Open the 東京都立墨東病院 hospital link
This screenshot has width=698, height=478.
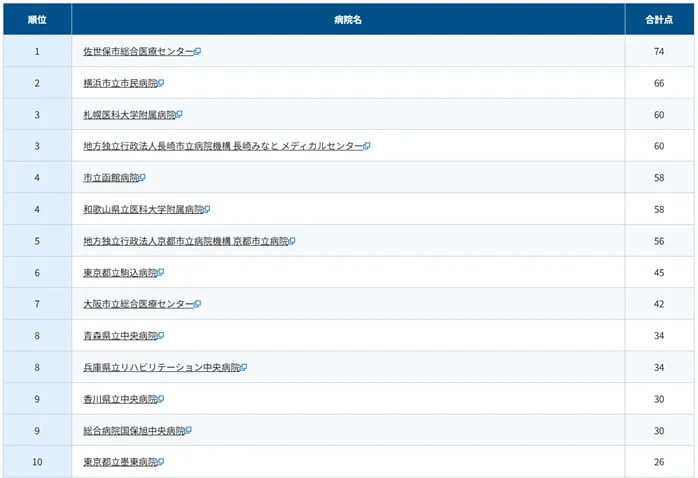(x=120, y=462)
